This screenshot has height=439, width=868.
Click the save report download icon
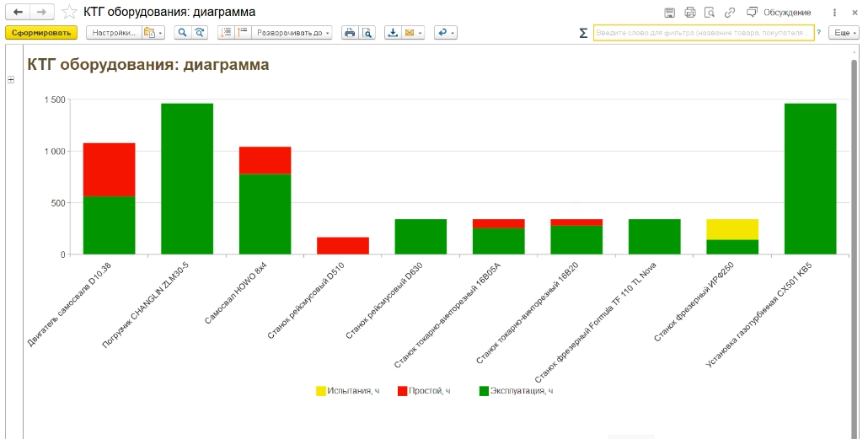click(393, 33)
